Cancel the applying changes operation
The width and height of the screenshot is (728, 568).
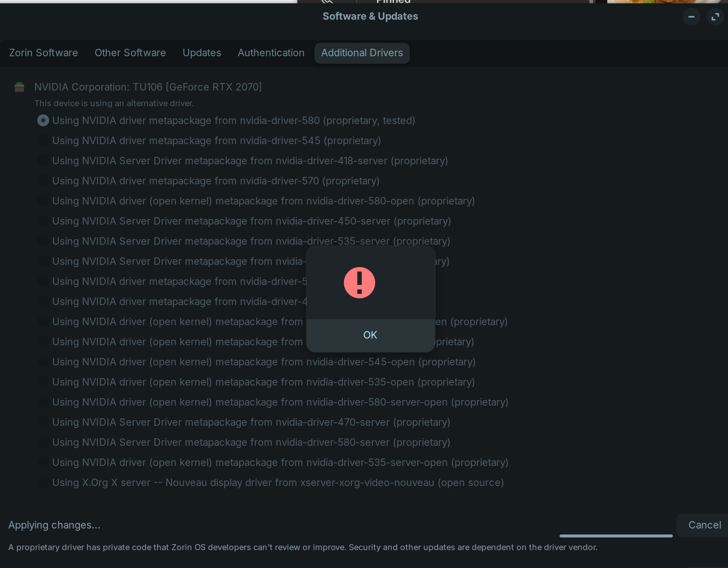pos(704,525)
